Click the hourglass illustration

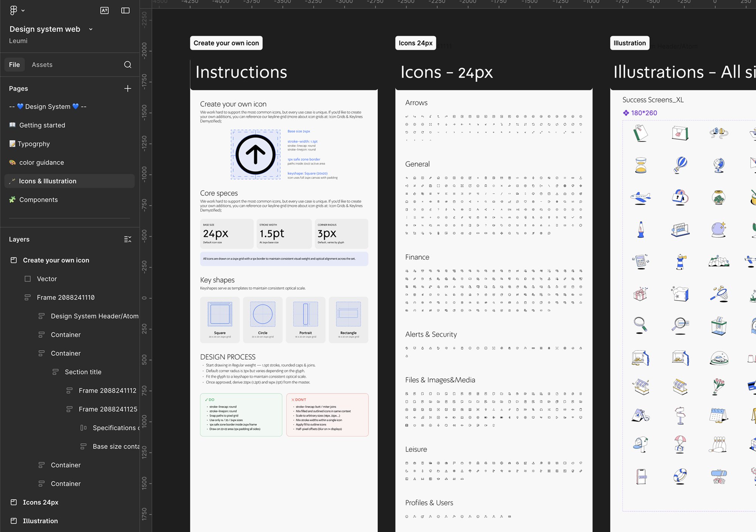641,165
